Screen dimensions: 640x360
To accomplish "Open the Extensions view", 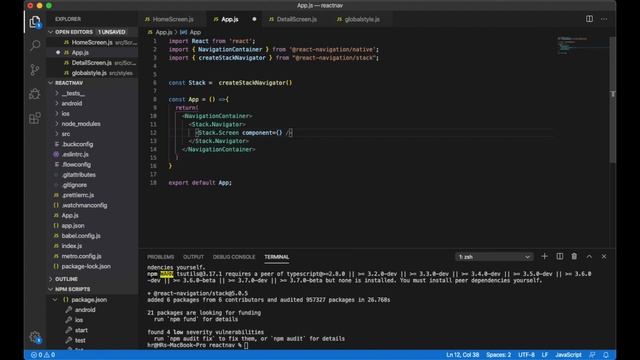I will (35, 118).
